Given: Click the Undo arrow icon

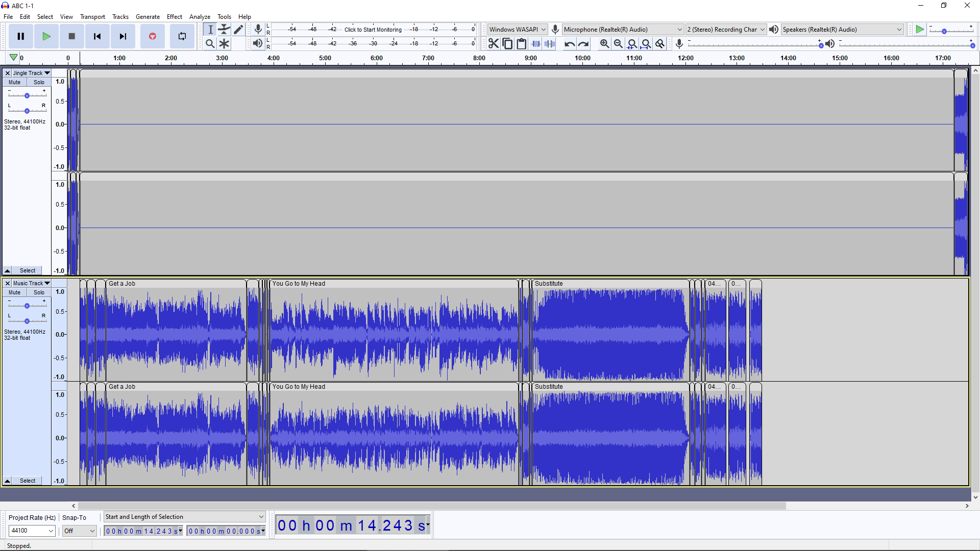Looking at the screenshot, I should tap(570, 44).
